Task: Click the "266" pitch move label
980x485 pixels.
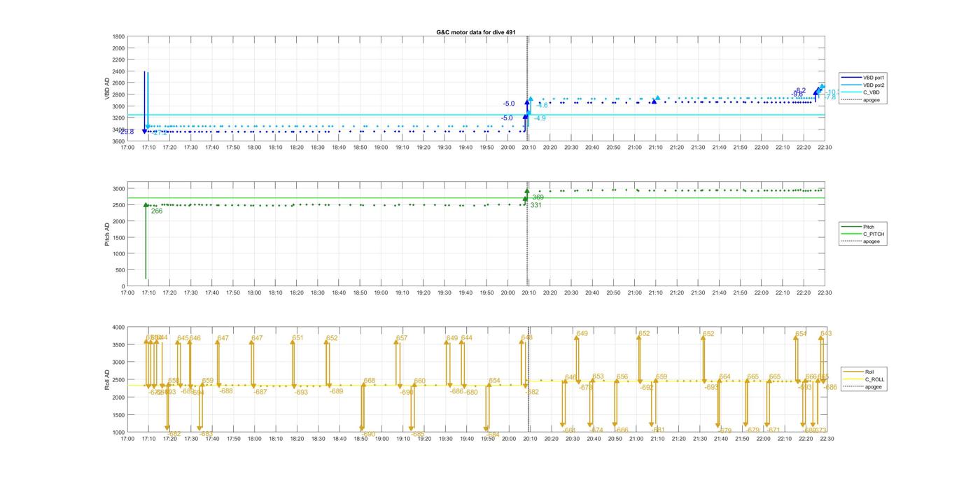Action: click(157, 211)
